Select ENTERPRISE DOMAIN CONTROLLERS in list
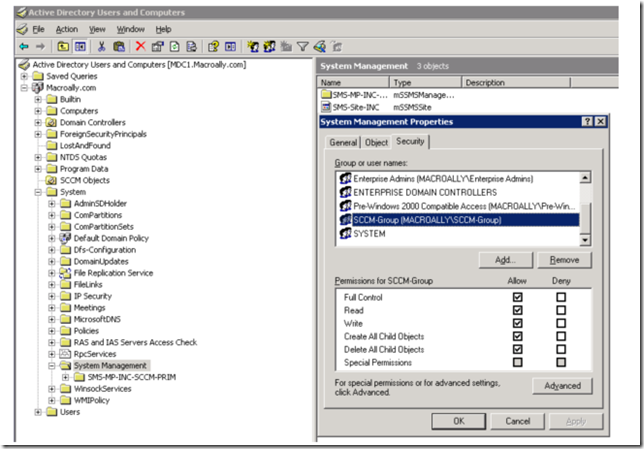The image size is (644, 449). tap(424, 192)
